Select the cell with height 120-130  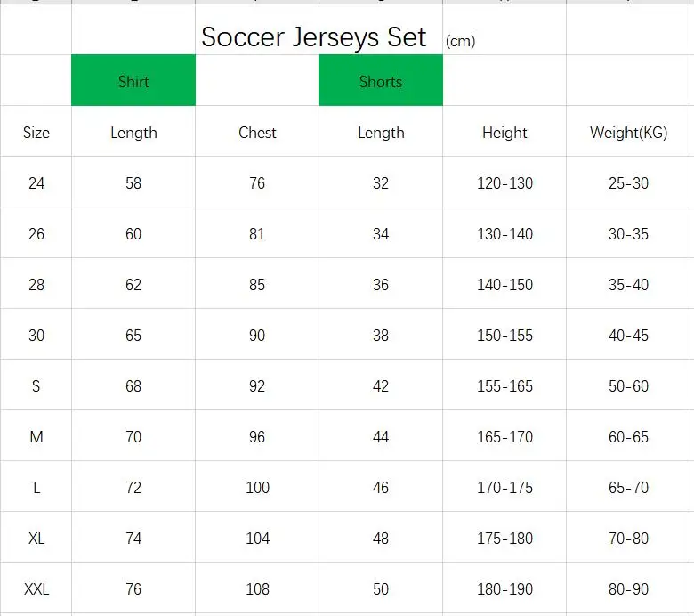[504, 182]
